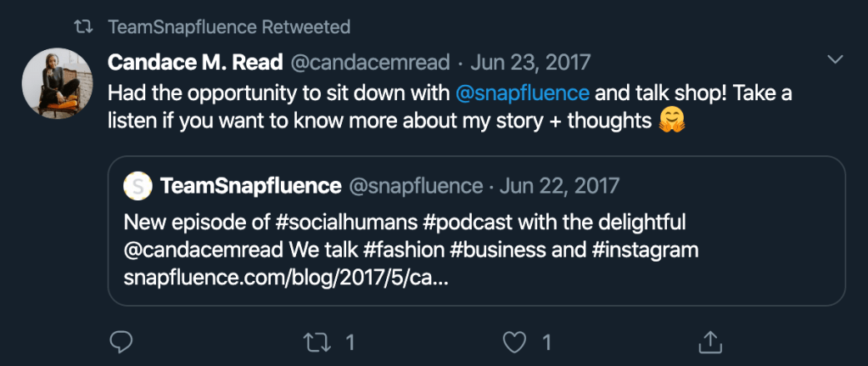Expand the tweet options chevron
Image resolution: width=868 pixels, height=366 pixels.
[835, 59]
